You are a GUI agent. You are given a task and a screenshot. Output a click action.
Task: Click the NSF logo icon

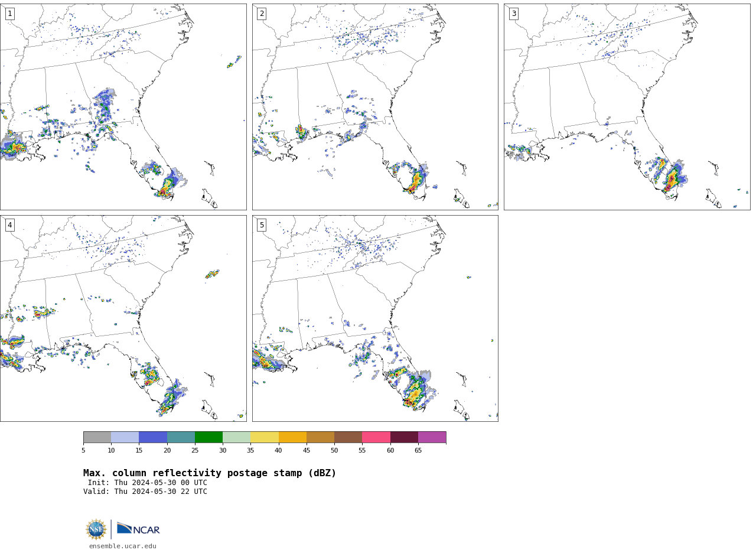pos(96,529)
